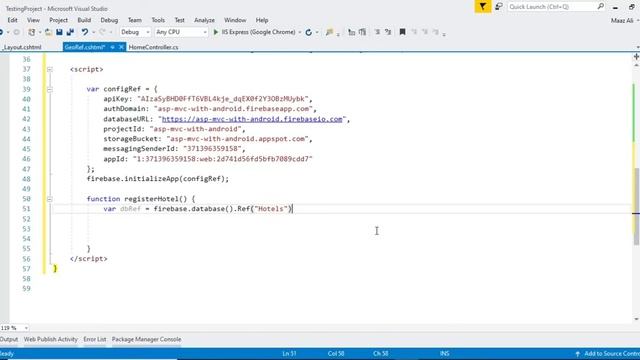Click the Redo arrow icon
Viewport: 640px width, 360px height.
pos(102,32)
